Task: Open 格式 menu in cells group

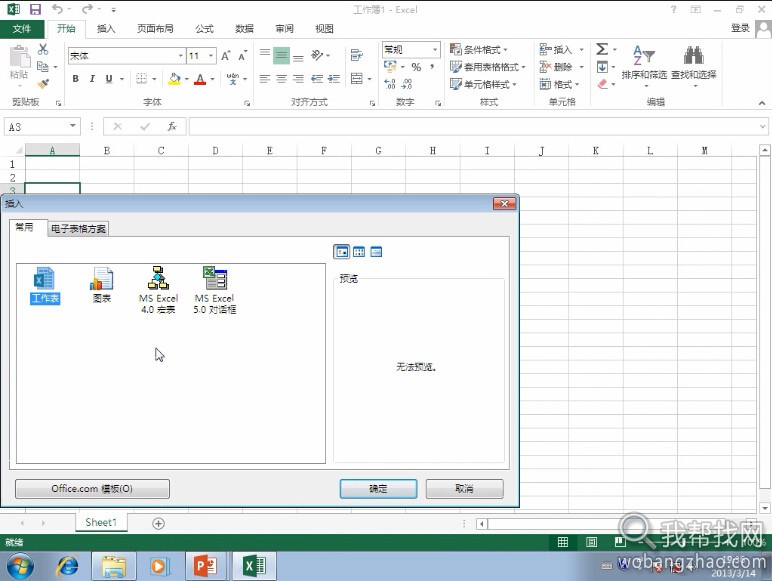Action: point(560,84)
